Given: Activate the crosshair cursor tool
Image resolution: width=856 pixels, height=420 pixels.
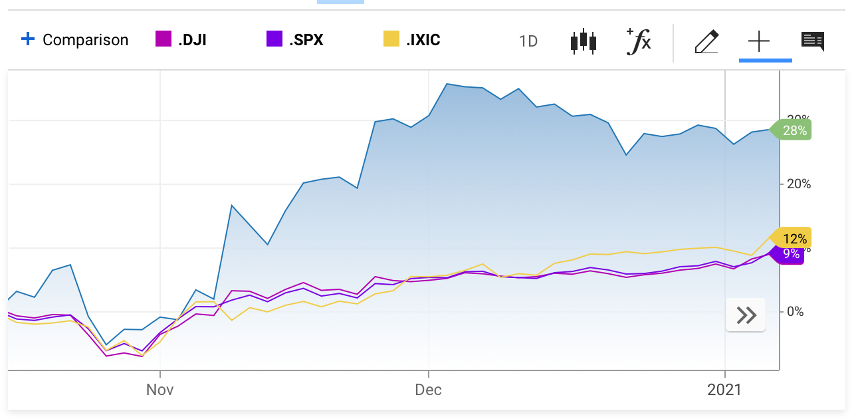Looking at the screenshot, I should pos(759,41).
